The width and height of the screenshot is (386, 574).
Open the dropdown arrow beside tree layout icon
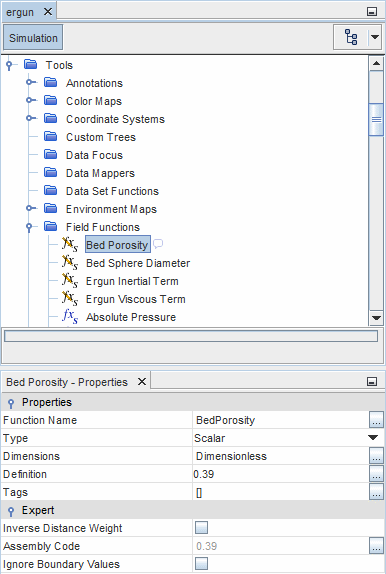pos(375,37)
